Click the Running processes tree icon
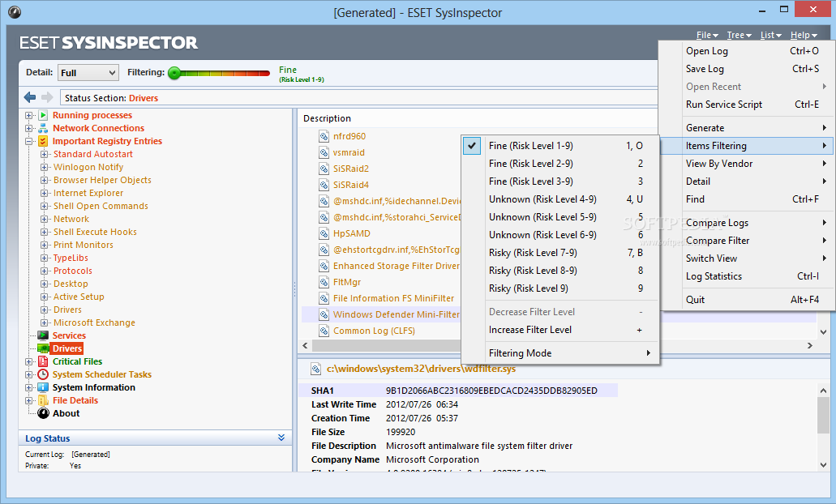The width and height of the screenshot is (836, 504). (x=43, y=115)
